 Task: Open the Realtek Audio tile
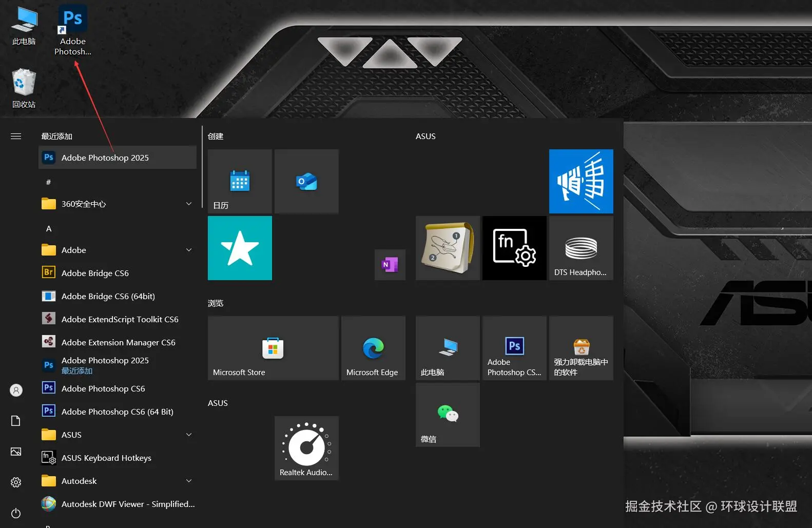pyautogui.click(x=306, y=448)
